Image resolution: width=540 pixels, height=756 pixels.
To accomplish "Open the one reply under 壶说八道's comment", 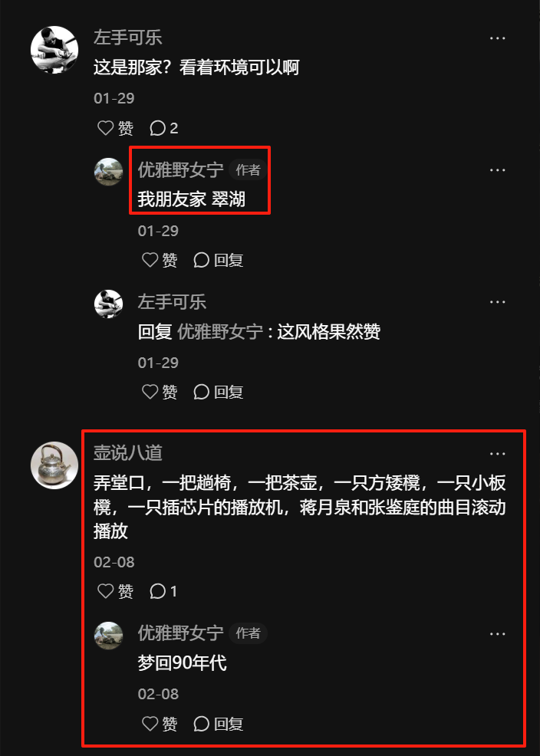I will pos(163,590).
